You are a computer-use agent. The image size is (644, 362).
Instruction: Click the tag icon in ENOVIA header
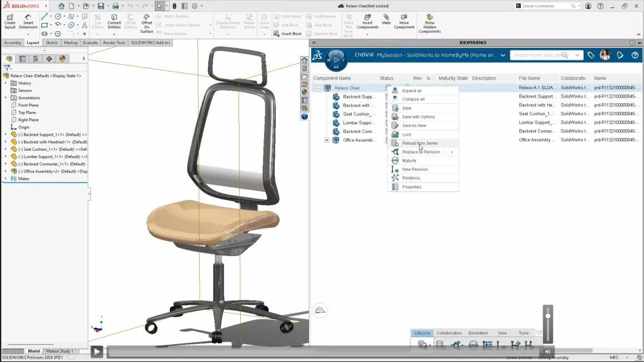[591, 55]
